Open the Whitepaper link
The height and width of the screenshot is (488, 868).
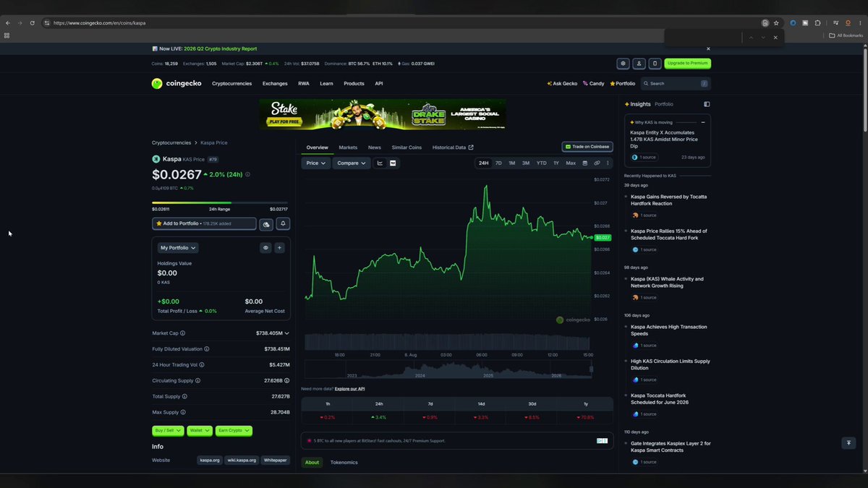pos(276,460)
